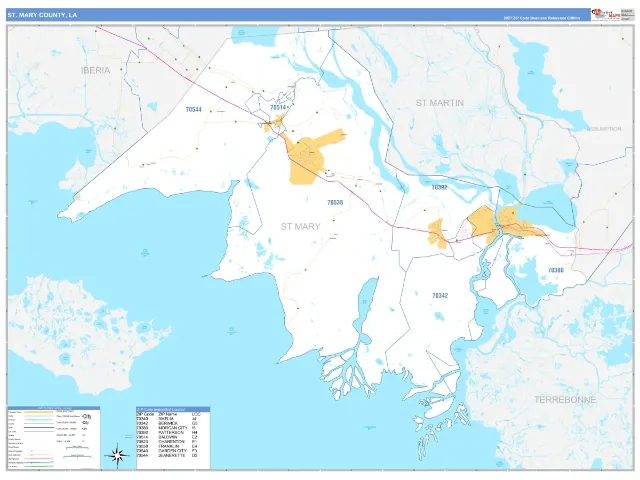Image resolution: width=640 pixels, height=480 pixels.
Task: Click the GARDEN CITY row in the ZIP index
Action: click(x=168, y=451)
